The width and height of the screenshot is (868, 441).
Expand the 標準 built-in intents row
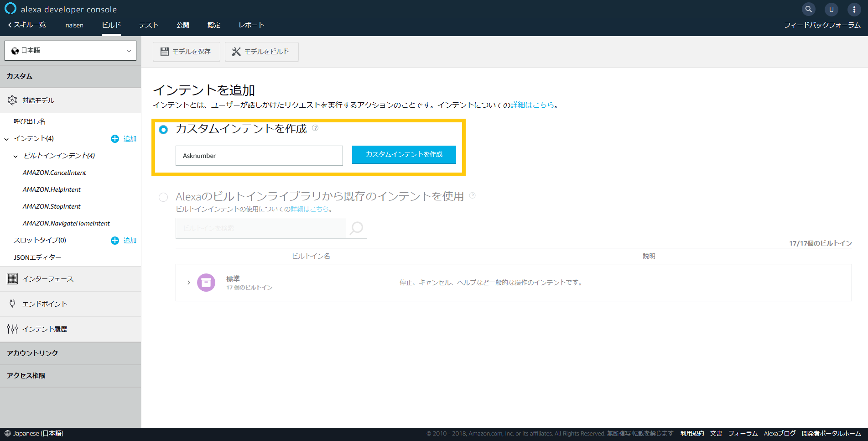(x=188, y=283)
